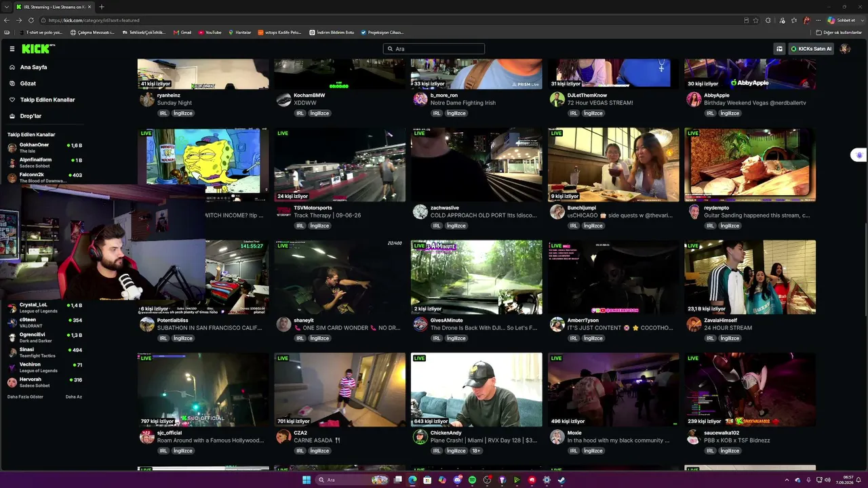
Task: Click the IRL tag under ChickenAndy stream
Action: (437, 451)
